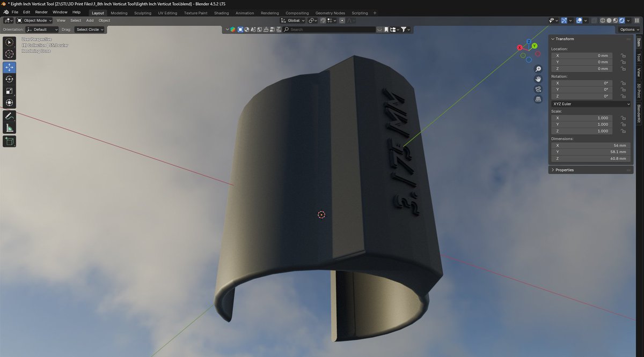This screenshot has width=644, height=357.
Task: Select the Select Circle tool in toolbar
Action: pyautogui.click(x=10, y=42)
